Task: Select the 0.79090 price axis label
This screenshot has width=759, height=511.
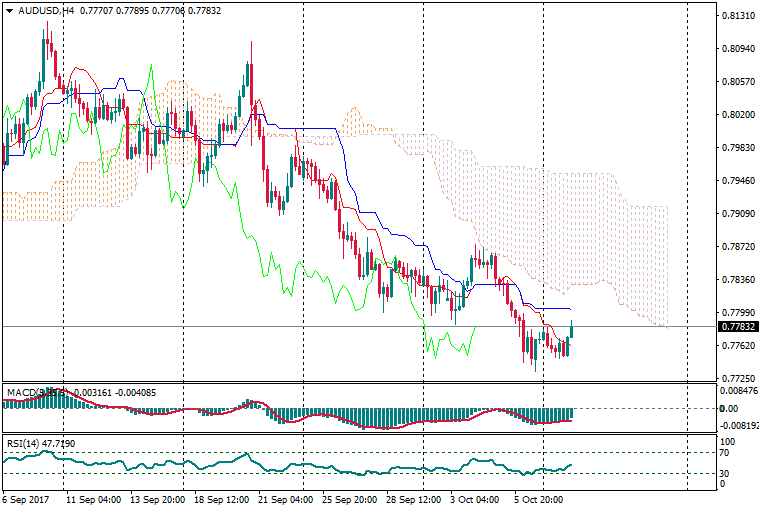Action: click(x=738, y=214)
